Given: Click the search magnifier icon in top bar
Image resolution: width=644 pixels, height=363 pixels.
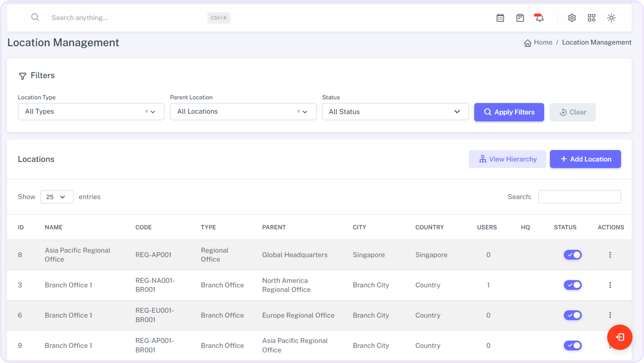Looking at the screenshot, I should (35, 17).
